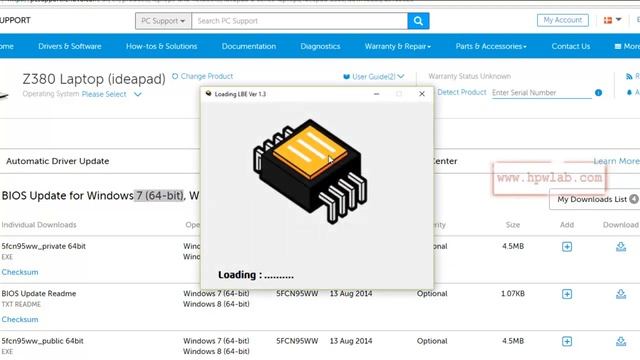Download the 5fcn95ww_private 64bit file
640x360 pixels.
[621, 247]
